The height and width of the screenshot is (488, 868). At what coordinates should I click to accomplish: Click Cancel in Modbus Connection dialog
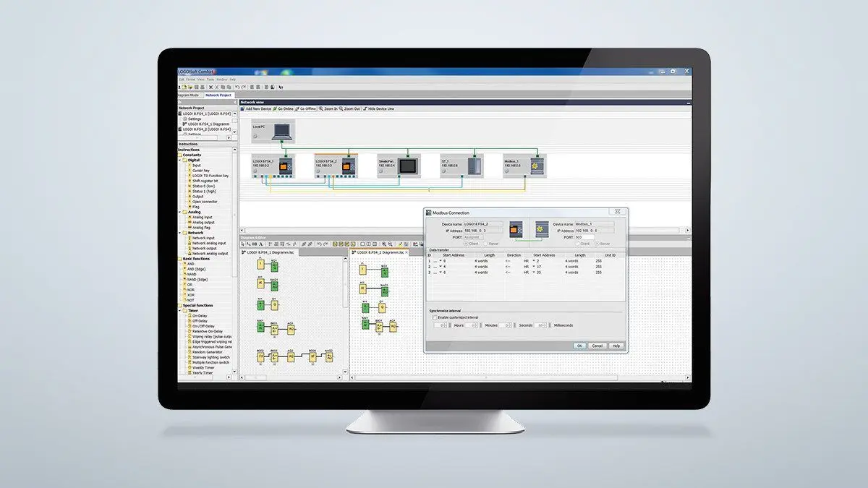pyautogui.click(x=597, y=346)
